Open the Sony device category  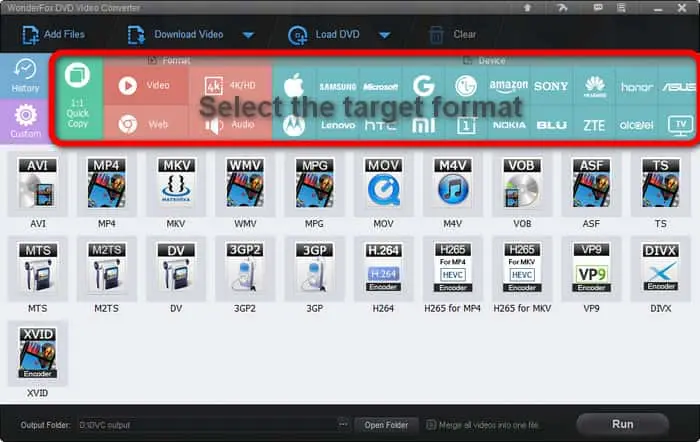[x=551, y=86]
